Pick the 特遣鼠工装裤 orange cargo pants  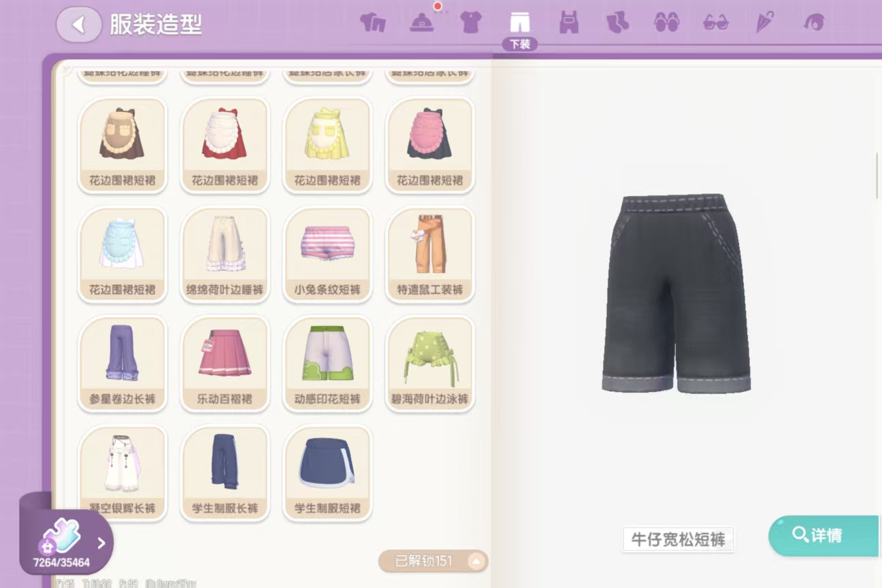tap(429, 255)
